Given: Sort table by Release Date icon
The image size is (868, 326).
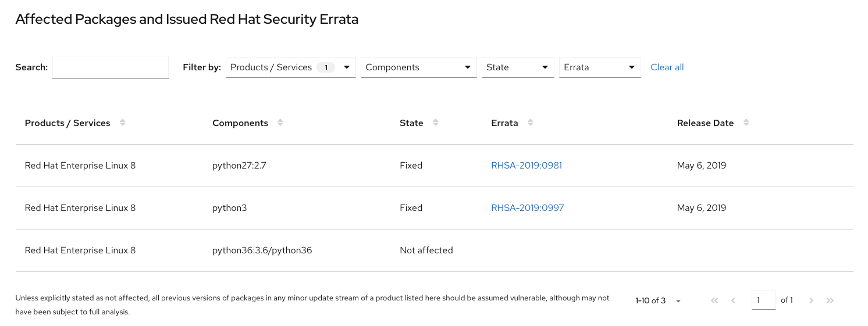Looking at the screenshot, I should (x=746, y=123).
